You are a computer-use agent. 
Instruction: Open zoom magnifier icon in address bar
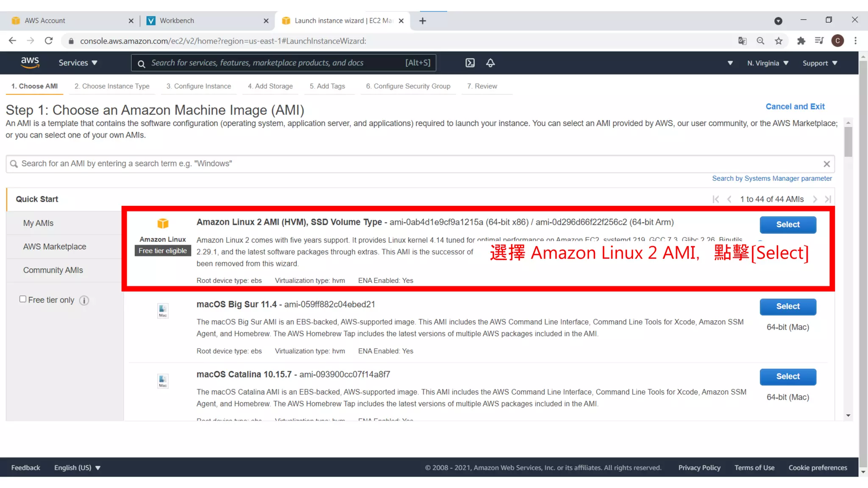[x=760, y=41]
